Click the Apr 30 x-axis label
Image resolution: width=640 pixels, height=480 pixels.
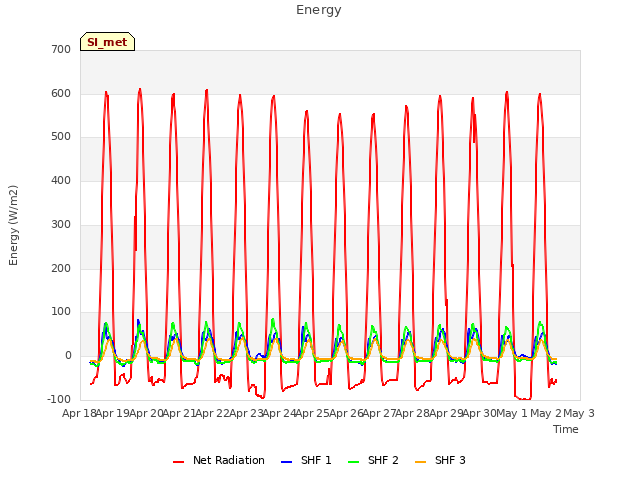point(479,413)
